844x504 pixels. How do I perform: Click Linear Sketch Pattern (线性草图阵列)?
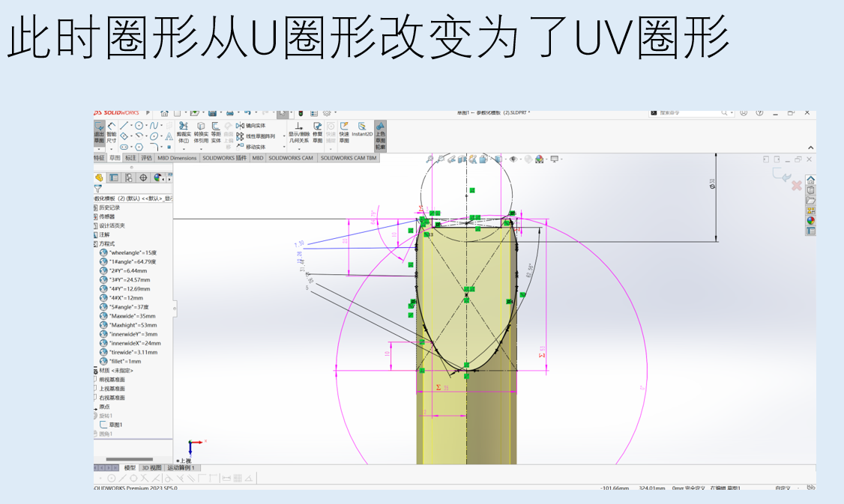[256, 136]
